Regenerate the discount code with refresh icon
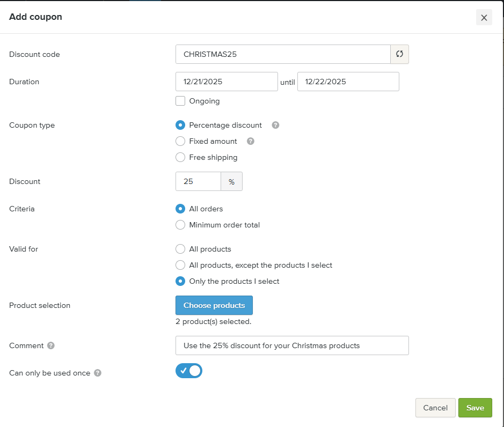This screenshot has height=427, width=504. tap(399, 54)
